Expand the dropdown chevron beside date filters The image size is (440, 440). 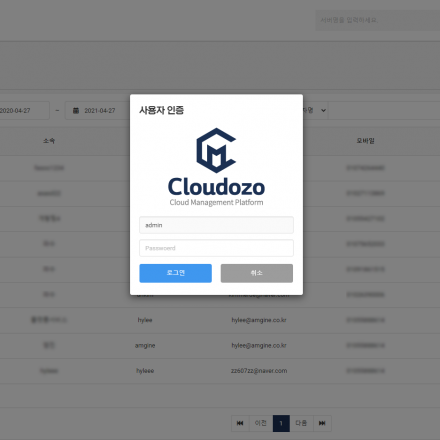[323, 110]
